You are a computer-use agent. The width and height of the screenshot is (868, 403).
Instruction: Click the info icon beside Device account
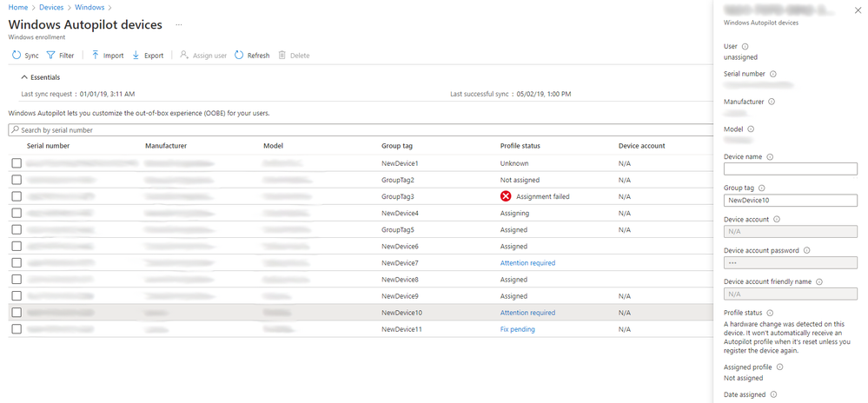(x=776, y=219)
